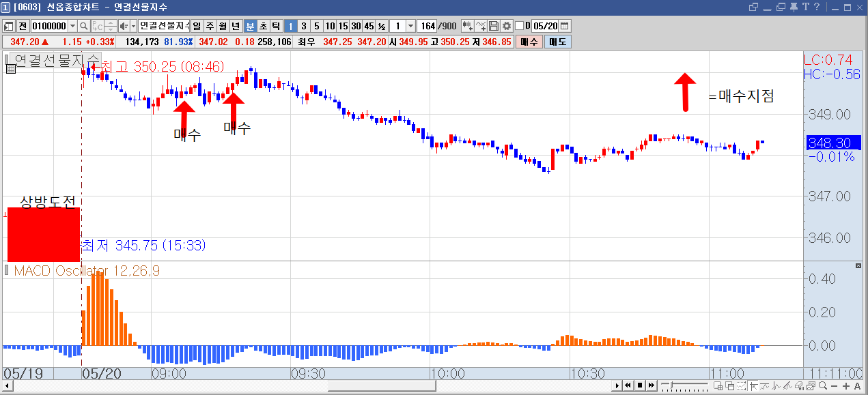The width and height of the screenshot is (868, 395).
Task: Open the dropdown arrow next to the speaker icon
Action: [133, 26]
